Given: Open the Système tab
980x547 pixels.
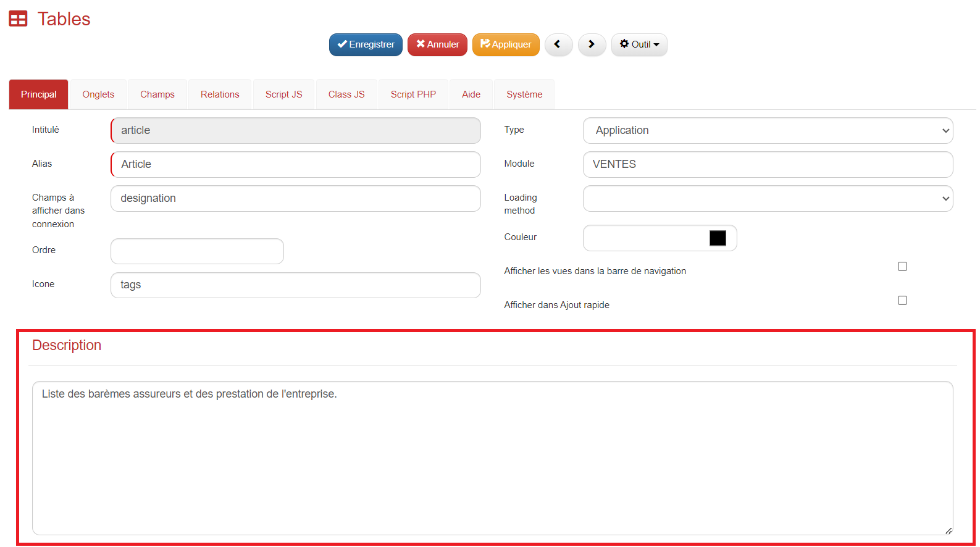Looking at the screenshot, I should (524, 94).
